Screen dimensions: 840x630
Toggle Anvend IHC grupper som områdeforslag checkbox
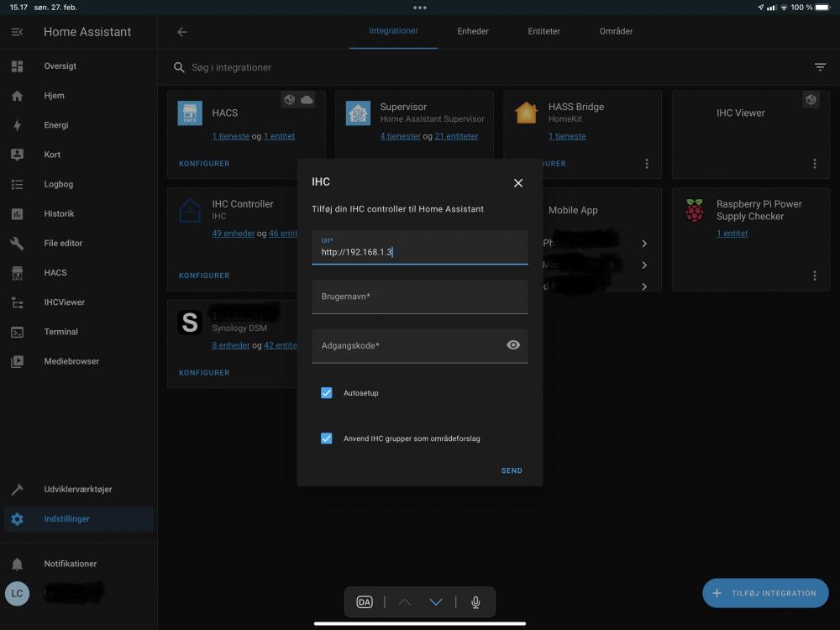[x=327, y=438]
